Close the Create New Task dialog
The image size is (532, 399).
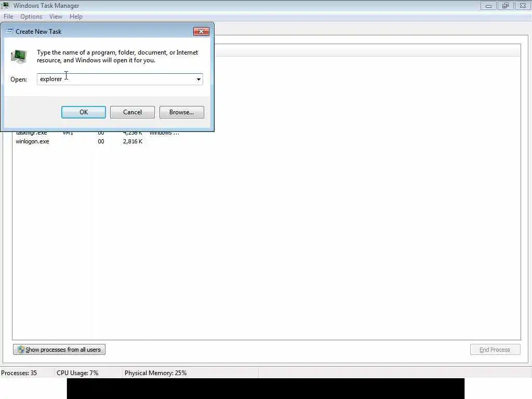click(x=201, y=32)
